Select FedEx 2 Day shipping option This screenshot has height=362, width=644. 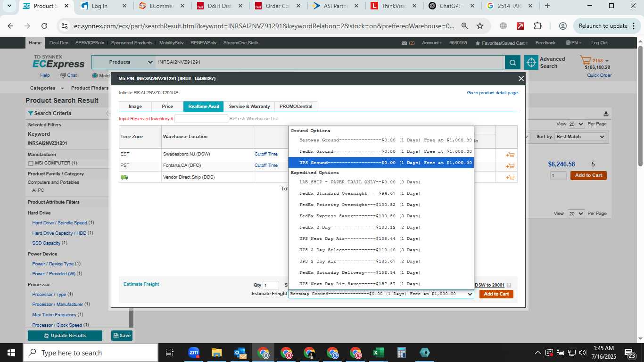pyautogui.click(x=381, y=227)
